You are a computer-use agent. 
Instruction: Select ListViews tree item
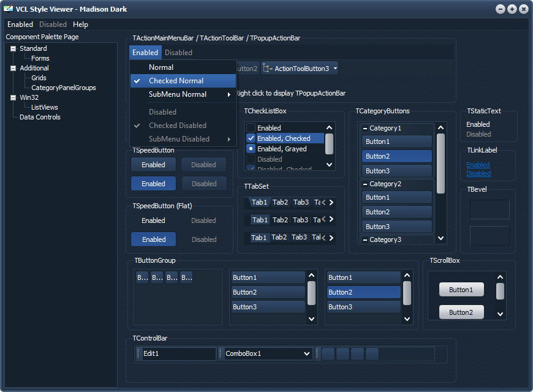(45, 107)
